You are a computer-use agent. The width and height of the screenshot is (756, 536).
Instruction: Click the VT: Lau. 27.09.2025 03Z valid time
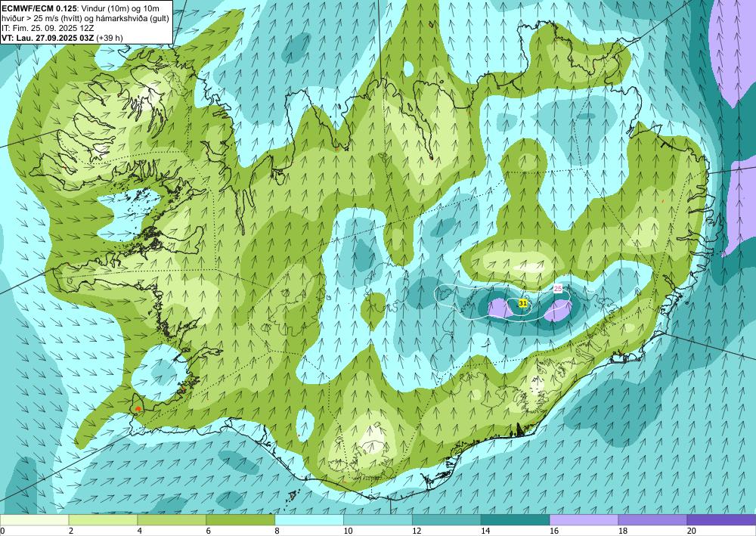[48, 38]
